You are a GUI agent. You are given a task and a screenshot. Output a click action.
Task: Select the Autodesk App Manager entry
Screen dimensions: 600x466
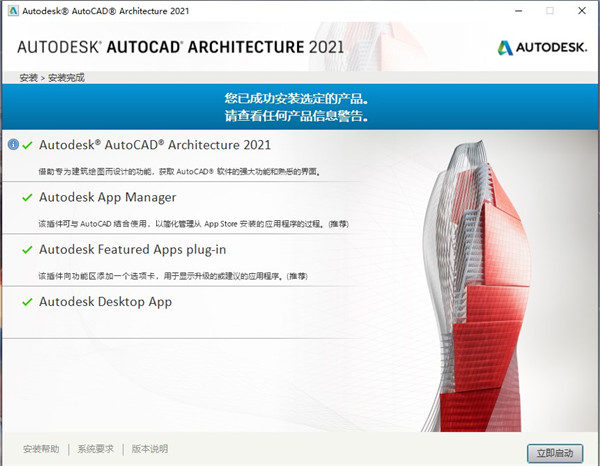click(107, 198)
